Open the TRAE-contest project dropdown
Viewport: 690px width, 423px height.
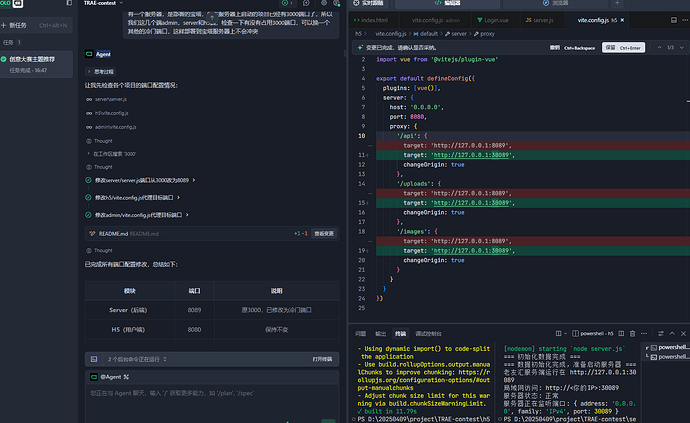(103, 3)
